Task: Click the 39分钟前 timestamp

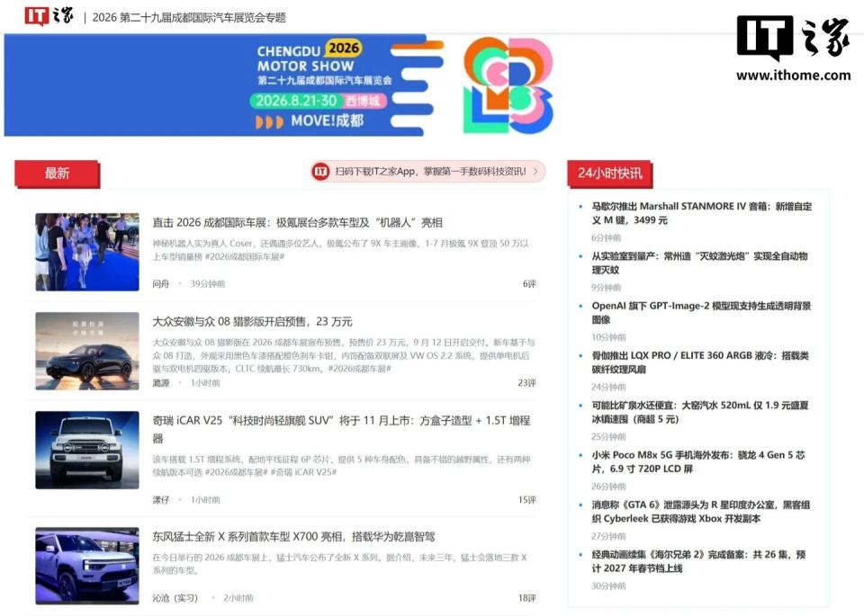Action: coord(208,284)
